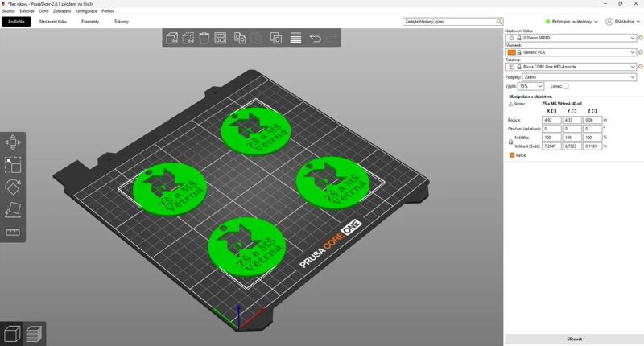Open the Okno menu
Screen dimensions: 644x346
tap(43, 11)
